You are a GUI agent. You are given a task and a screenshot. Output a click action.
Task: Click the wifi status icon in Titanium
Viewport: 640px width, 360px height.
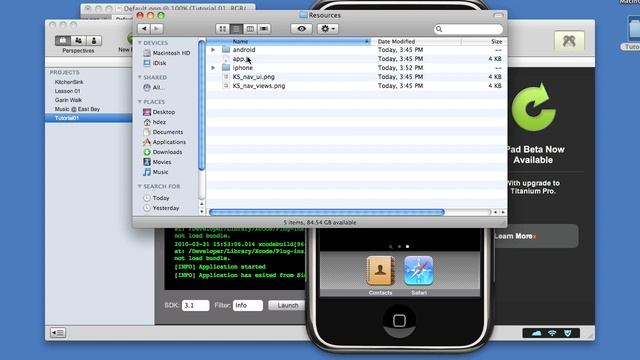pos(552,333)
